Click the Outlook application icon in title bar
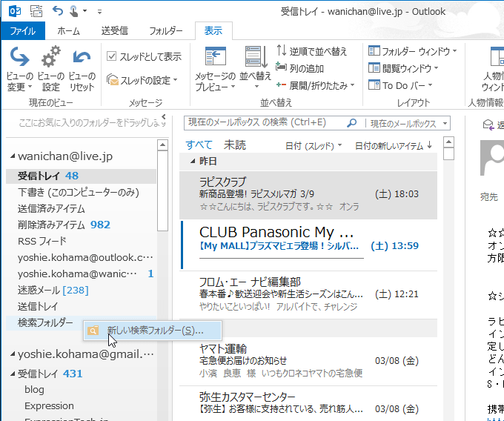 point(15,12)
